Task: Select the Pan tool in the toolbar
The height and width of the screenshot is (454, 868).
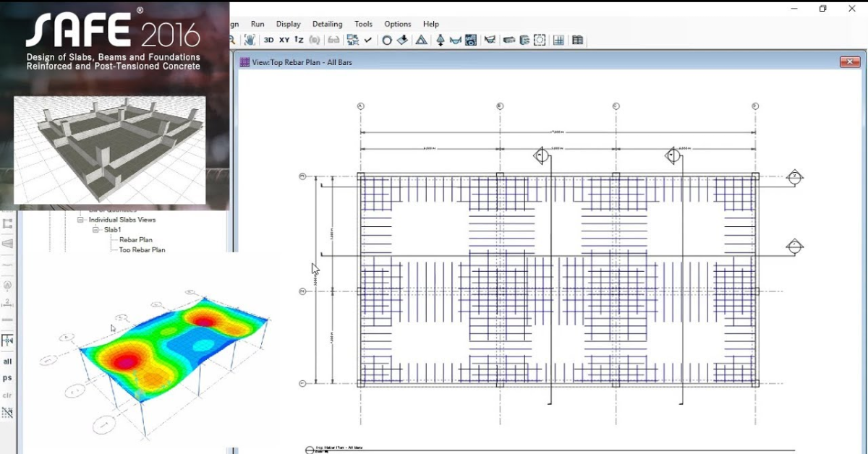Action: (x=249, y=40)
